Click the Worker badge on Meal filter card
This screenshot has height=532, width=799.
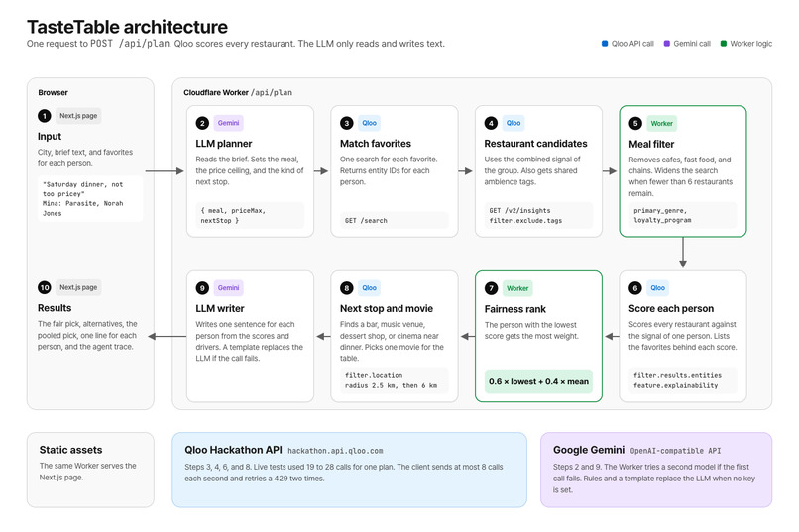661,123
